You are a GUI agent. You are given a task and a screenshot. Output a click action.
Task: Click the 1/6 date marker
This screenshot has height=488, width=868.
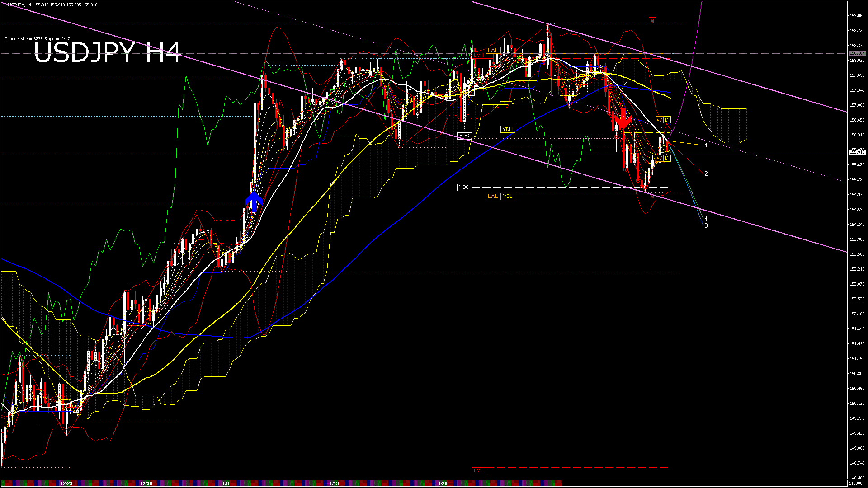click(x=226, y=483)
